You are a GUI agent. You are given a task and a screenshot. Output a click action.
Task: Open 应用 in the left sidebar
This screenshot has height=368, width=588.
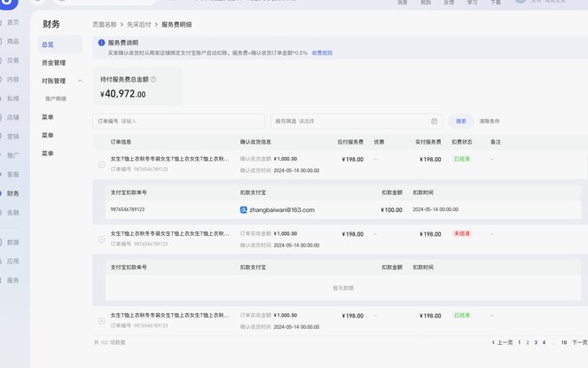click(x=12, y=261)
